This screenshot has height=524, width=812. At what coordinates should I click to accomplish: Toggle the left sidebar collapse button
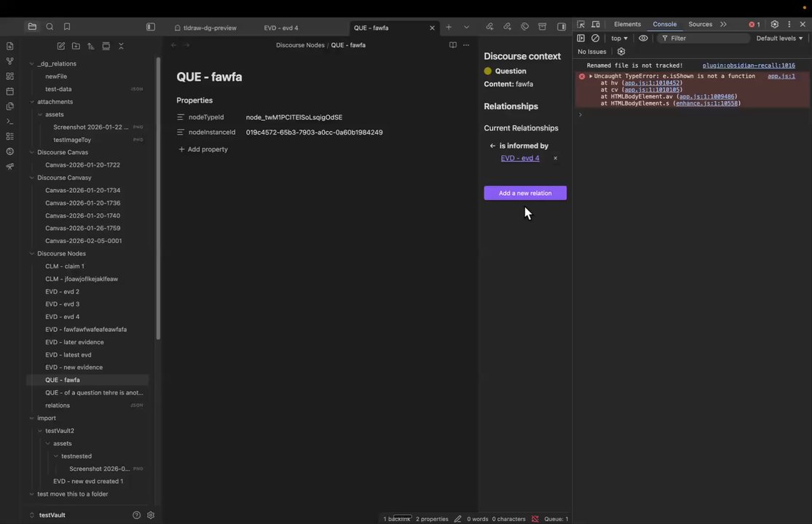pyautogui.click(x=151, y=28)
